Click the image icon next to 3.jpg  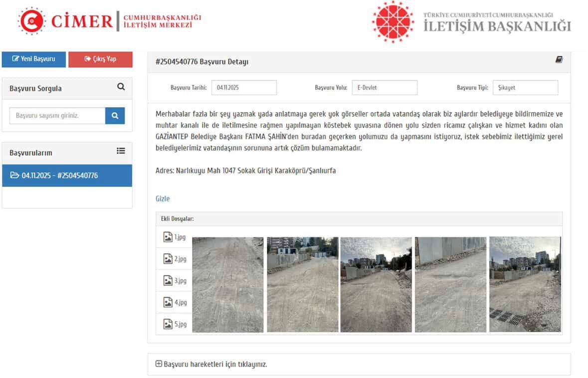(x=168, y=280)
